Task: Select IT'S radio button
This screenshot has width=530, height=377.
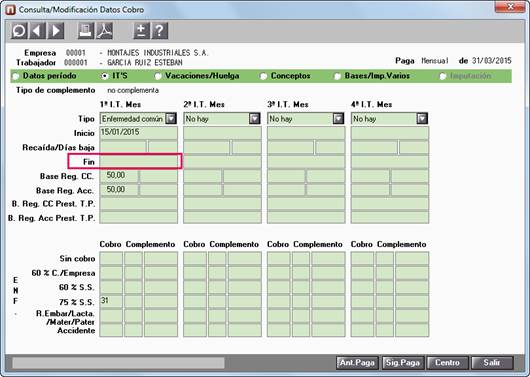Action: click(x=104, y=76)
